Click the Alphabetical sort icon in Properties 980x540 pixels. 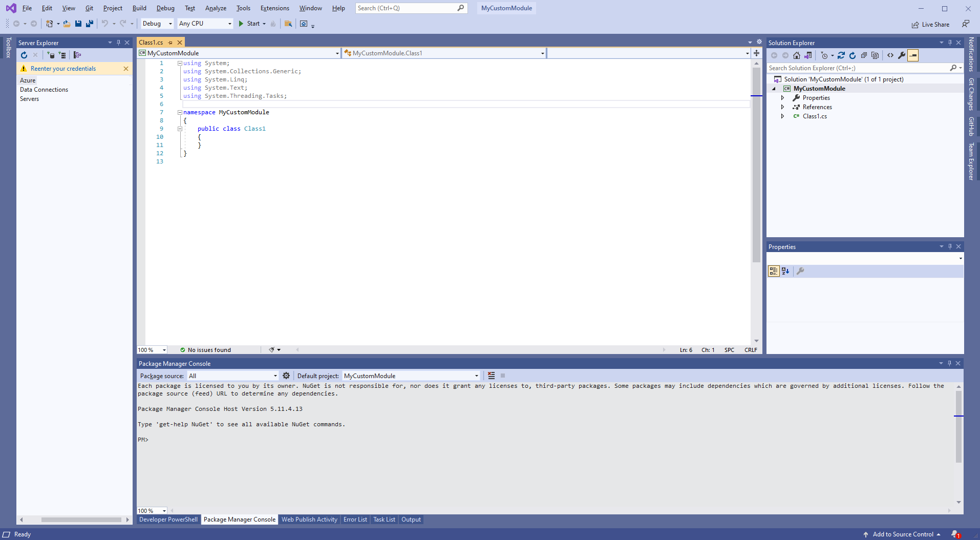pos(785,271)
